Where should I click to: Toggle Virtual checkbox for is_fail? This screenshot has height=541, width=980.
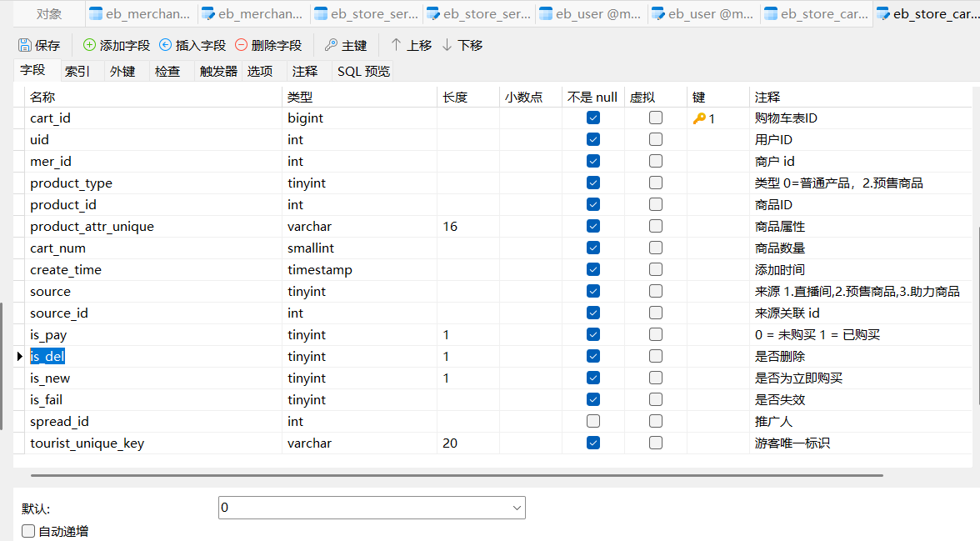click(656, 399)
